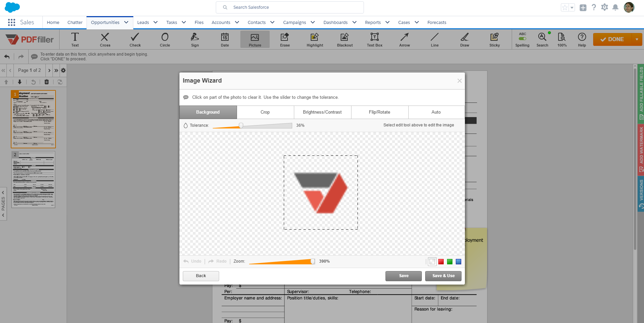Image resolution: width=644 pixels, height=323 pixels.
Task: Open the Sign tool
Action: click(195, 39)
